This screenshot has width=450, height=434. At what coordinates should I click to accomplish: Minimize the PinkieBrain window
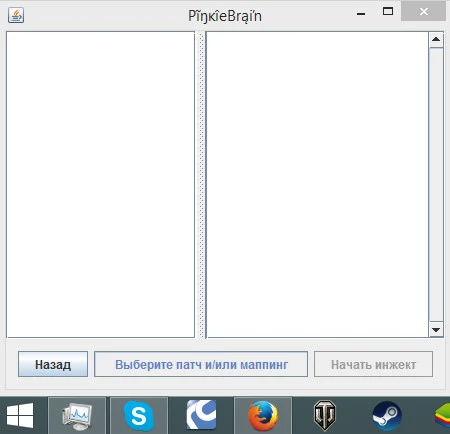361,14
